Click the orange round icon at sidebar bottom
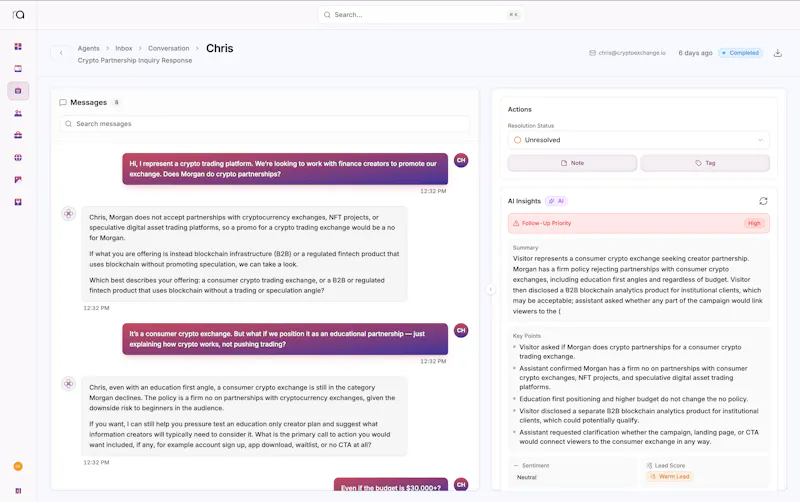800x502 pixels. click(x=18, y=466)
